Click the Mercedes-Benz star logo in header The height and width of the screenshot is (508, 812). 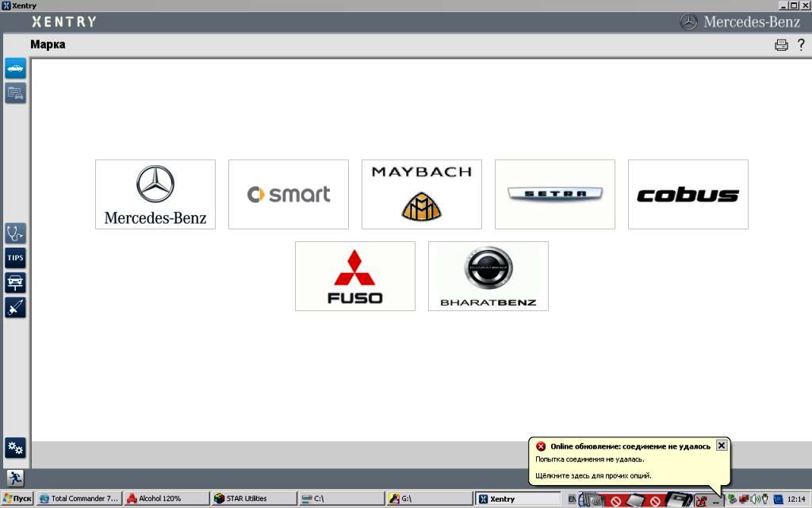689,22
